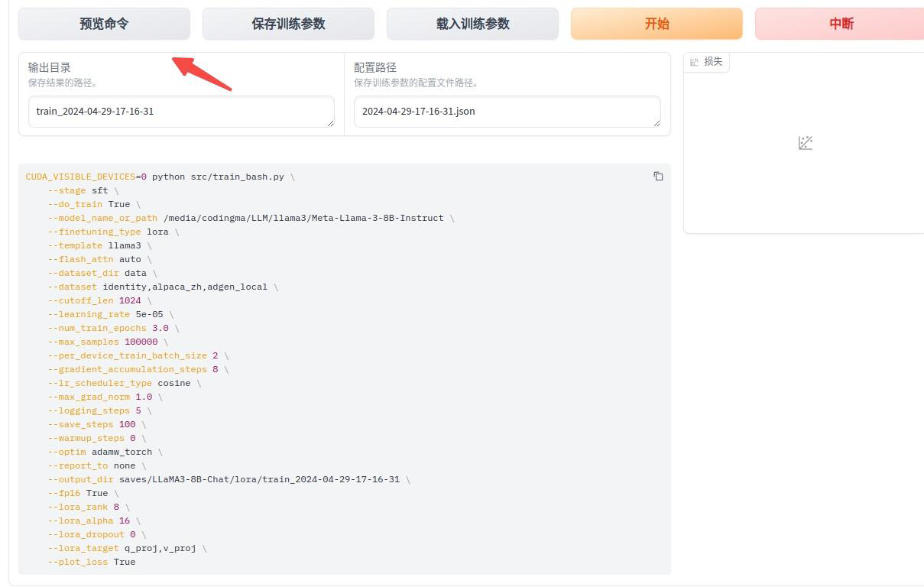Viewport: 924px width, 587px height.
Task: Click the 配置路径 field resize handle
Action: click(x=657, y=123)
